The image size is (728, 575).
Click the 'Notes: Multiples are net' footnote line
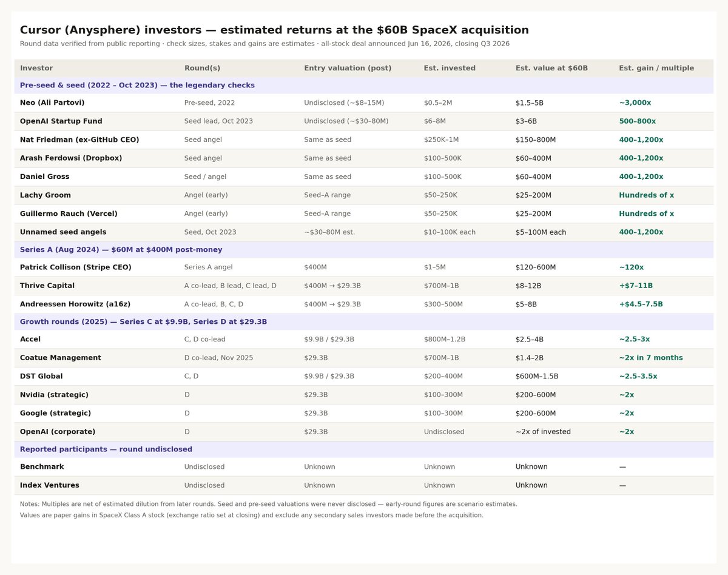pos(269,504)
